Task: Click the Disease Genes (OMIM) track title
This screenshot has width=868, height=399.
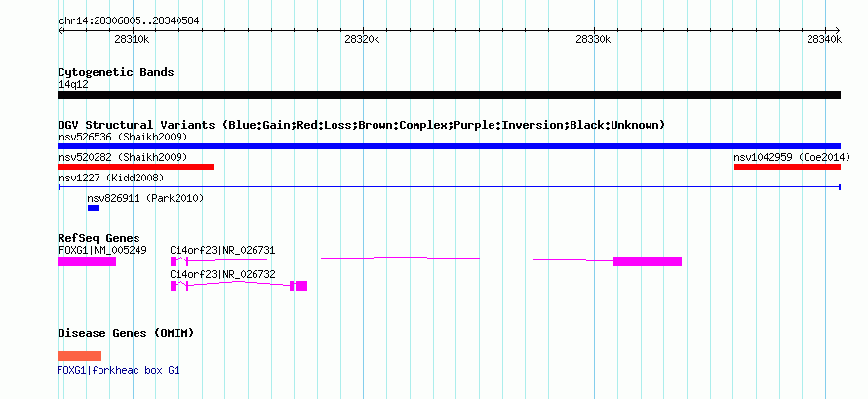Action: click(x=126, y=333)
